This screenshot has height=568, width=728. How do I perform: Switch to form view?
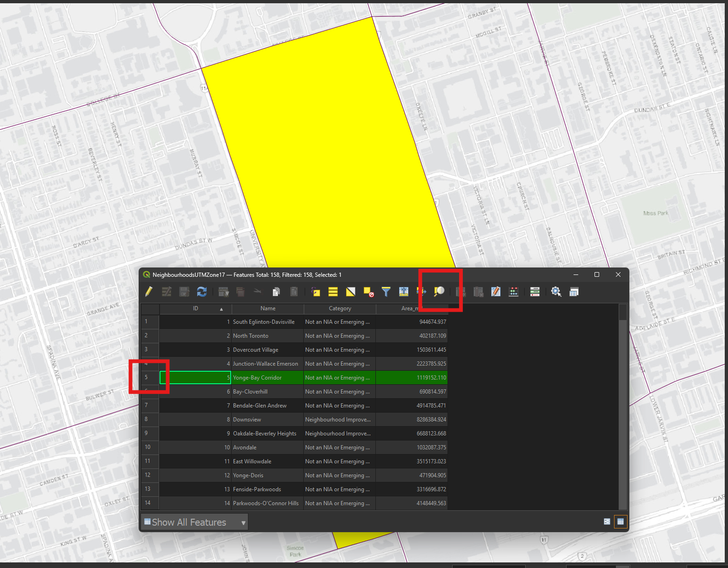(607, 521)
